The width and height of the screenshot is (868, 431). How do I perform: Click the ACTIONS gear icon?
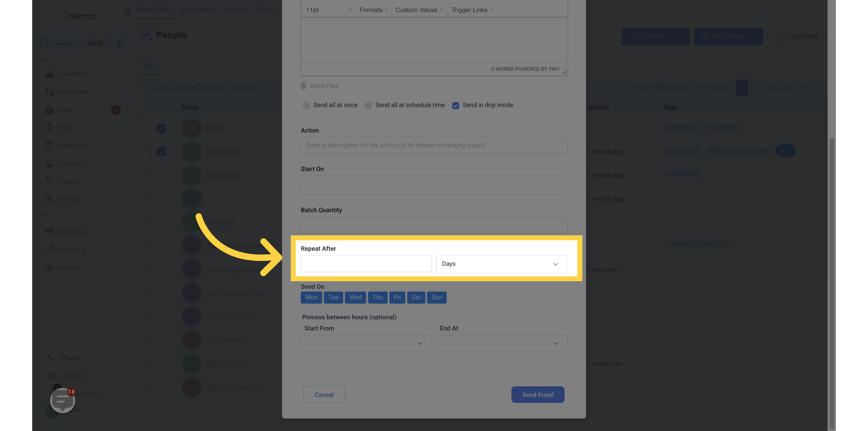coord(782,37)
